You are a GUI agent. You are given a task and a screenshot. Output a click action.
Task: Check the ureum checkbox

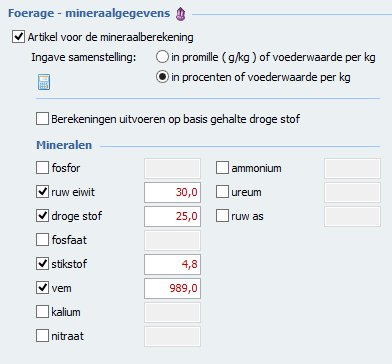coord(222,192)
